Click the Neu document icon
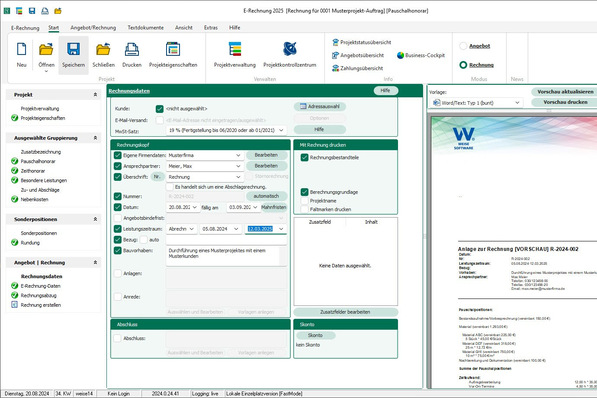The width and height of the screenshot is (597, 398). (21, 49)
